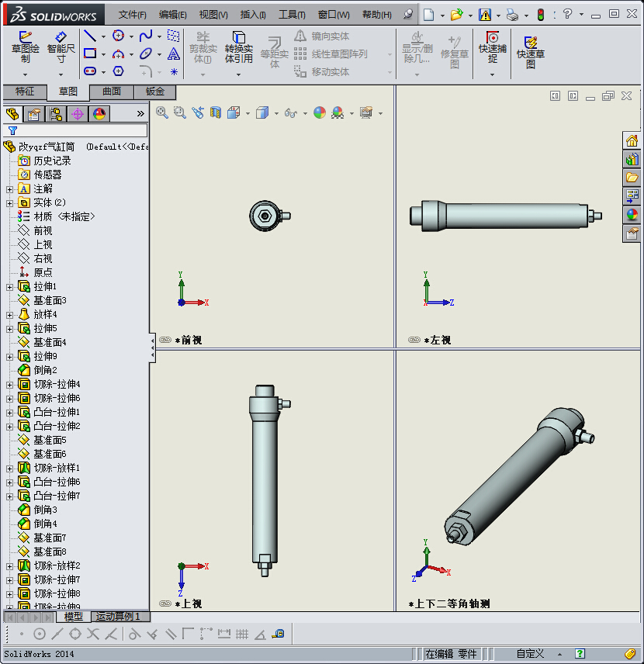Expand the 注解 tree node
Image resolution: width=644 pixels, height=664 pixels.
9,189
